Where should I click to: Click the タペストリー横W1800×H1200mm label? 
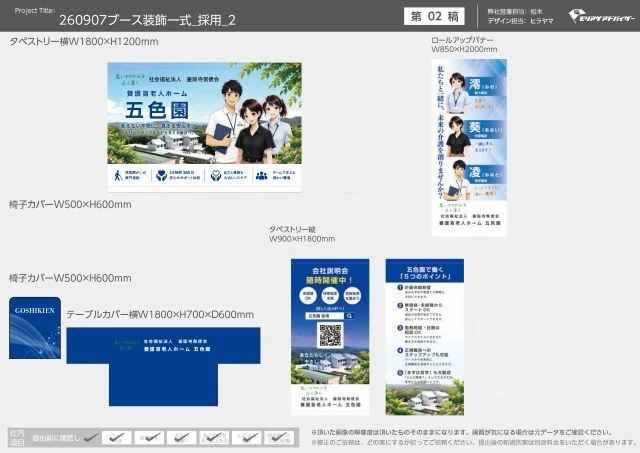pos(84,42)
